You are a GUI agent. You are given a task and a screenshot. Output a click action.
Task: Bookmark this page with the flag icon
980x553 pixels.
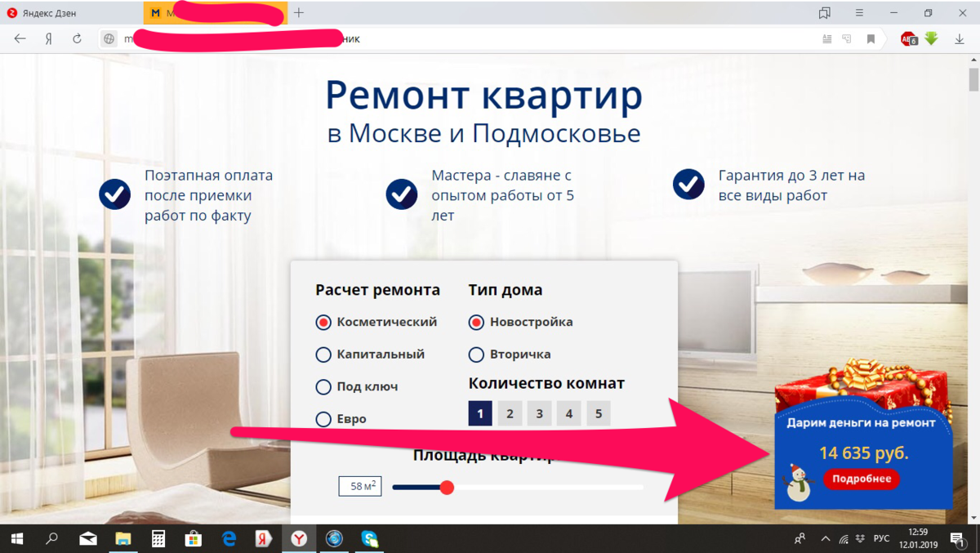(x=871, y=39)
